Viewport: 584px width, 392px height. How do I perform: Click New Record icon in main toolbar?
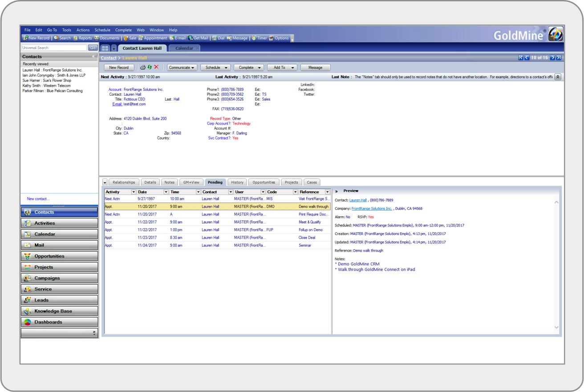coord(36,38)
